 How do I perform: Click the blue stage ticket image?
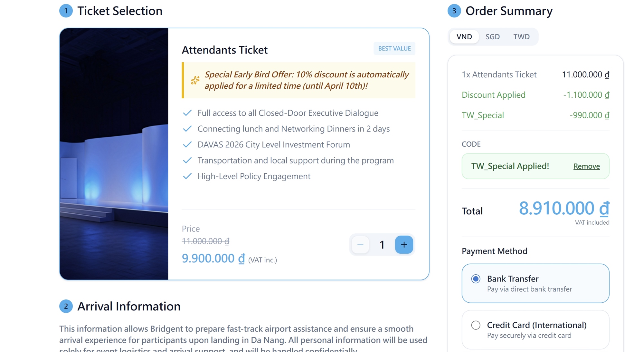tap(114, 154)
